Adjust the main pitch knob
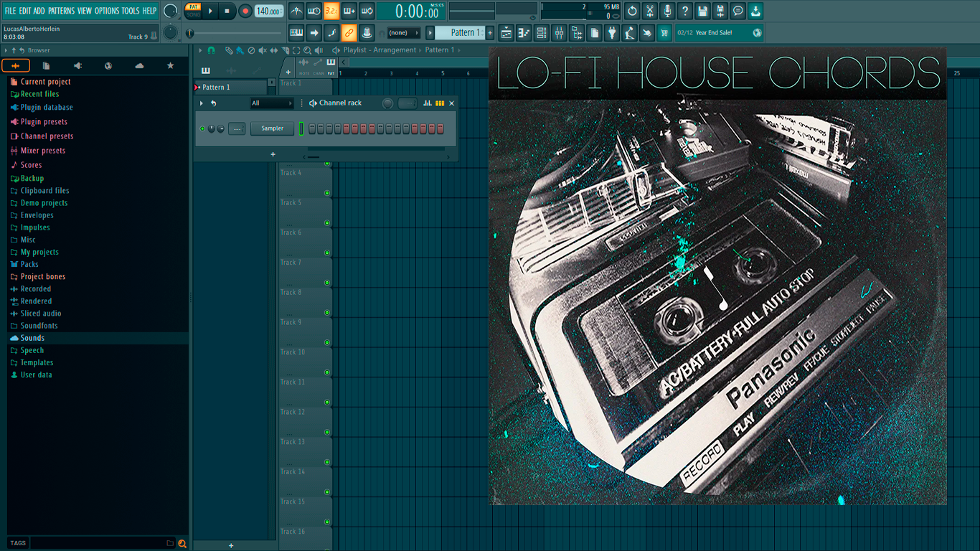980x551 pixels. tap(171, 32)
